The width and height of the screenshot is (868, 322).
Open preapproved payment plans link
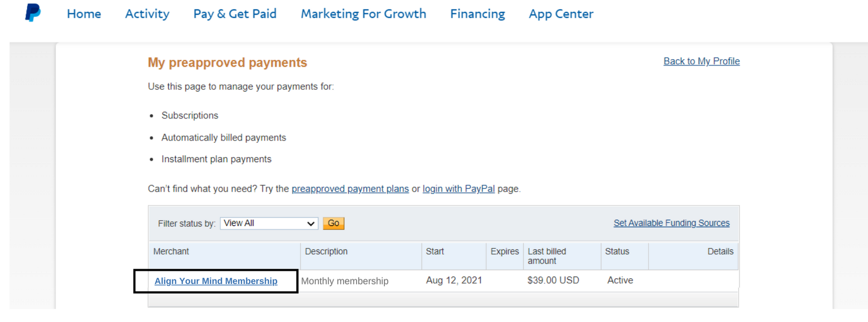(x=350, y=189)
